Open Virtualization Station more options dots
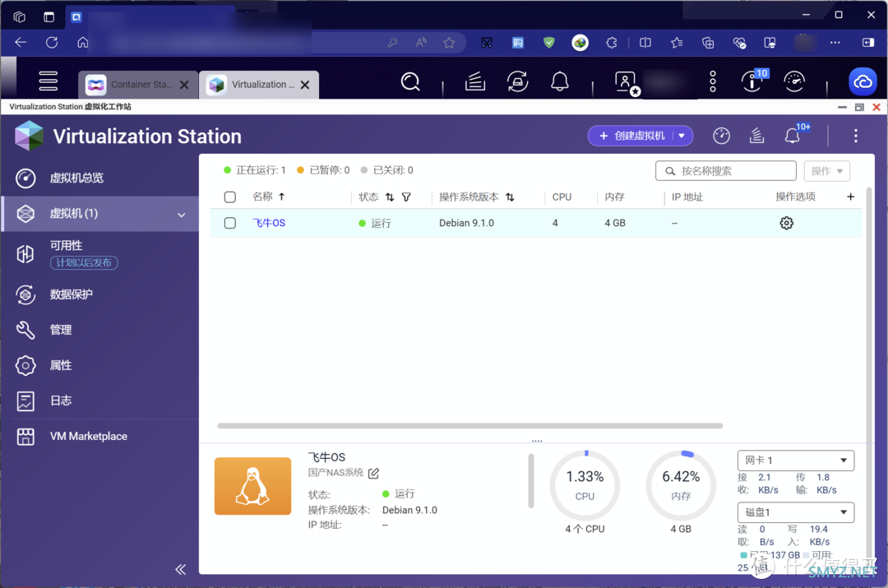888x588 pixels. pyautogui.click(x=855, y=136)
